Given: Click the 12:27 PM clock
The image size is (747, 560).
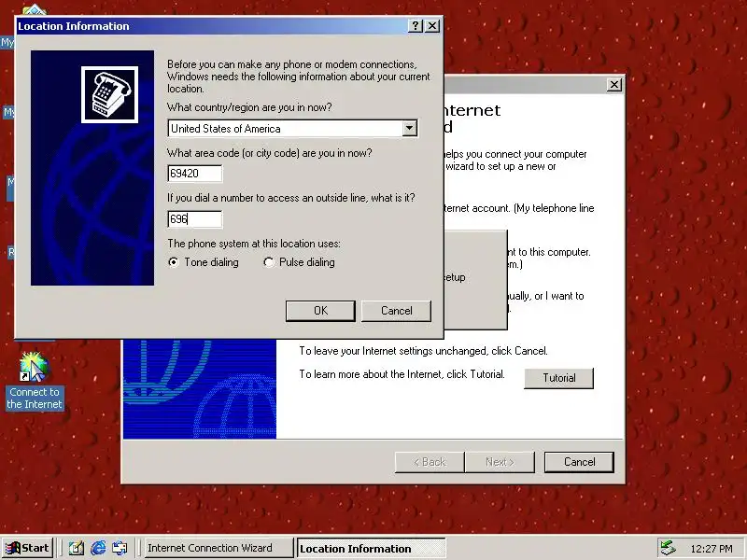Looking at the screenshot, I should tap(712, 549).
